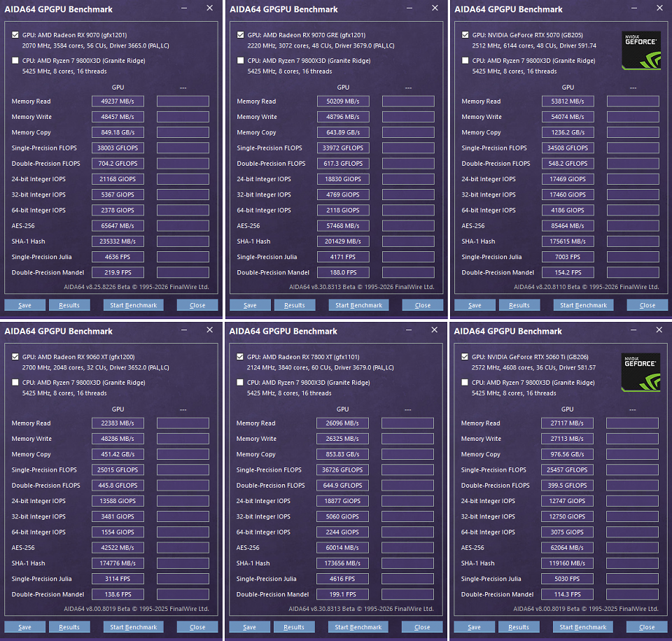Minimize the RX 9070 (gfx1201) benchmark window
The width and height of the screenshot is (672, 641).
click(x=184, y=8)
